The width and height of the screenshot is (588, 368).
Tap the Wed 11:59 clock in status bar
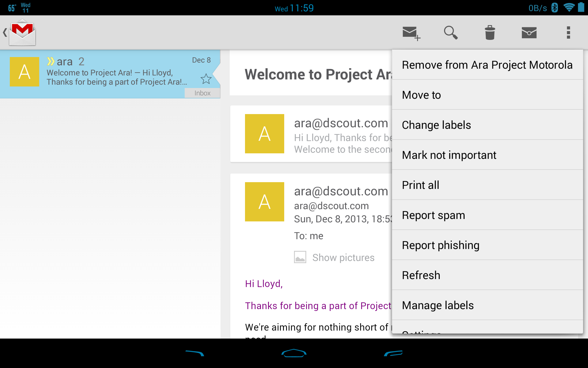pyautogui.click(x=294, y=8)
